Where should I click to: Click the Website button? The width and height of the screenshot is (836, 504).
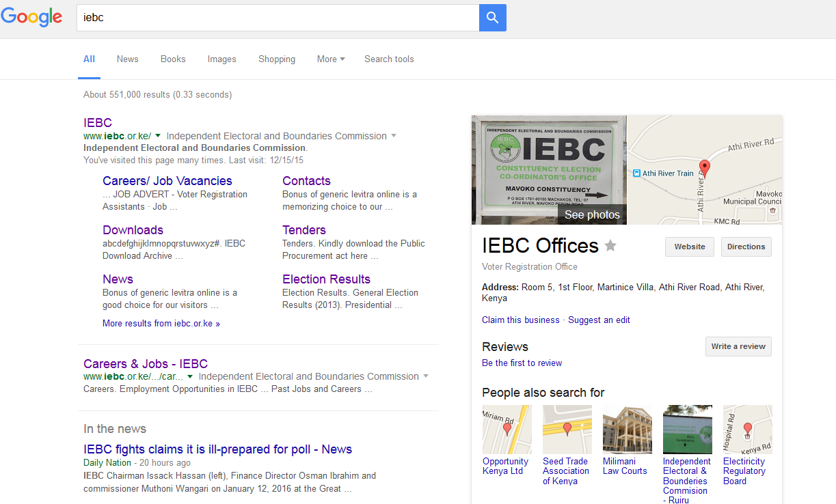pos(690,247)
